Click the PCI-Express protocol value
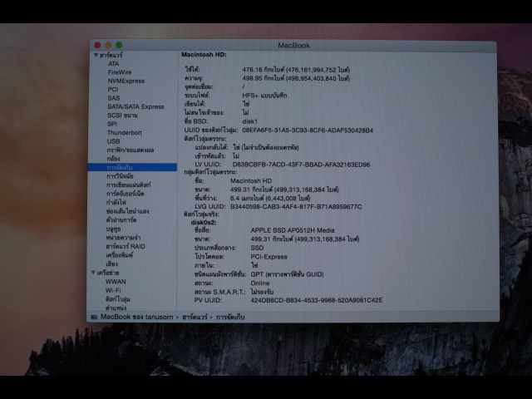The image size is (532, 399). 268,257
